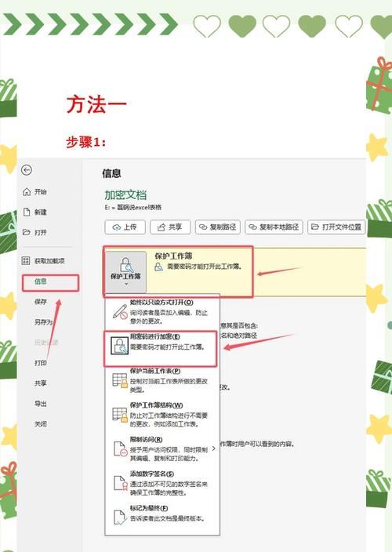Expand the 保护工作簿 dropdown button
Screen dimensions: 392x552
[x=125, y=272]
